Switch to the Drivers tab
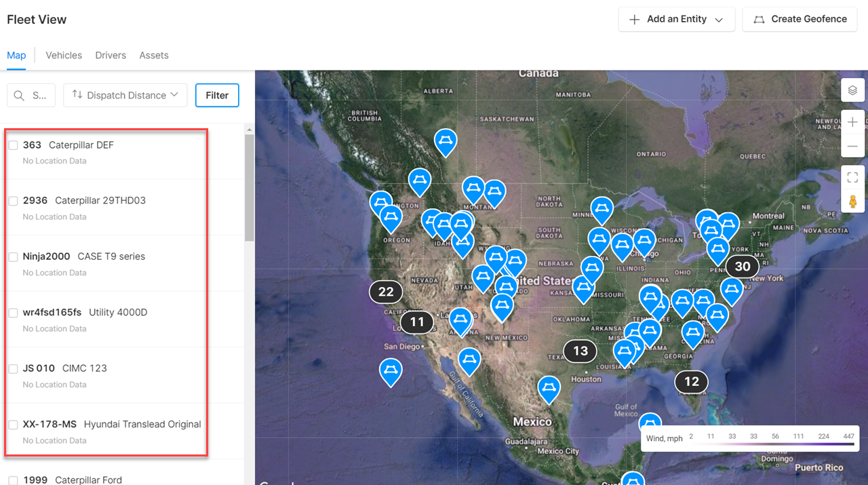Viewport: 868px width, 485px height. click(x=111, y=56)
